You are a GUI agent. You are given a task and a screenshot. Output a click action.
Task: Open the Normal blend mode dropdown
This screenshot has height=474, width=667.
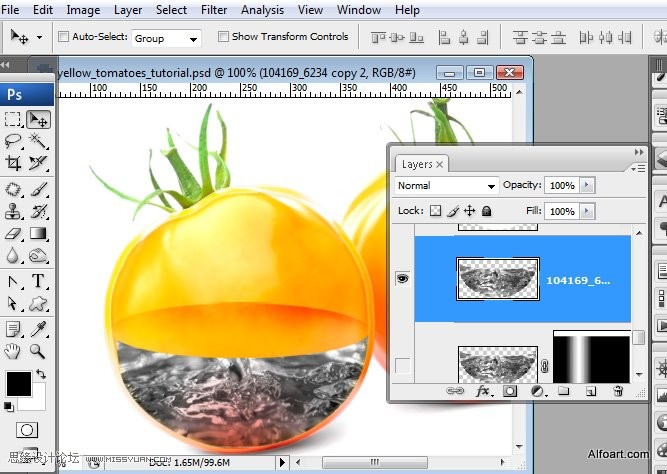(x=446, y=186)
